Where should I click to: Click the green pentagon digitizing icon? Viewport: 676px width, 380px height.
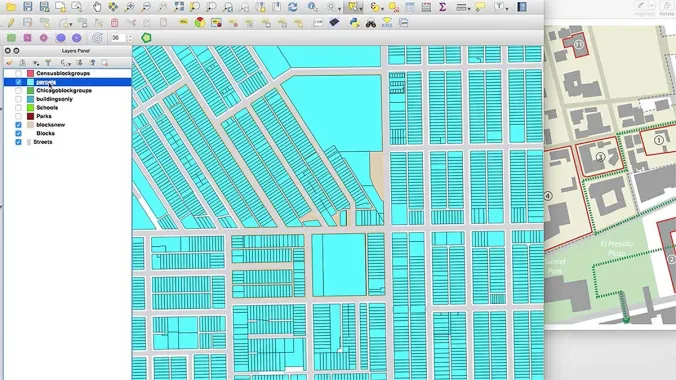tap(146, 38)
